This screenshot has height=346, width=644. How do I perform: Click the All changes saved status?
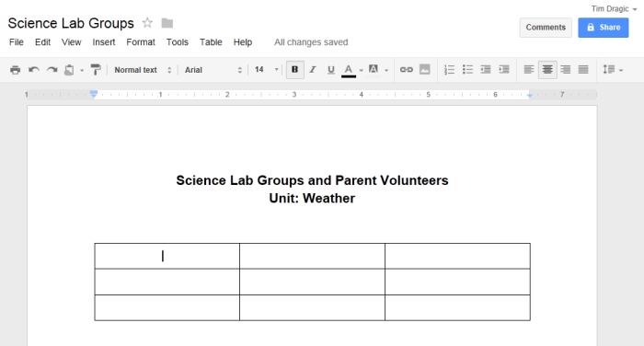(x=311, y=42)
